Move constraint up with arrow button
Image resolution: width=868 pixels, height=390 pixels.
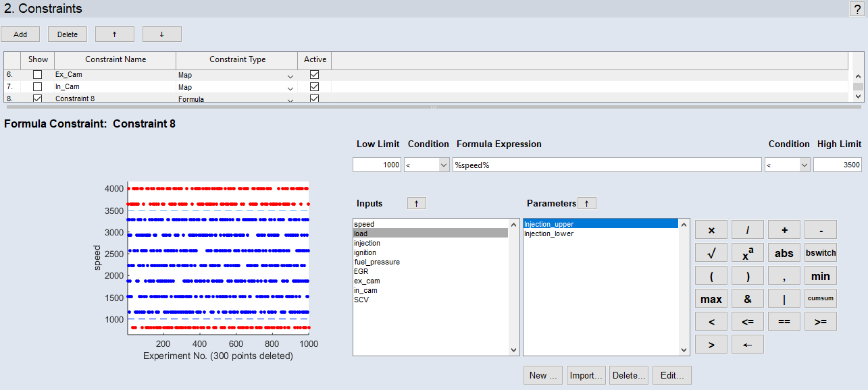coord(114,34)
